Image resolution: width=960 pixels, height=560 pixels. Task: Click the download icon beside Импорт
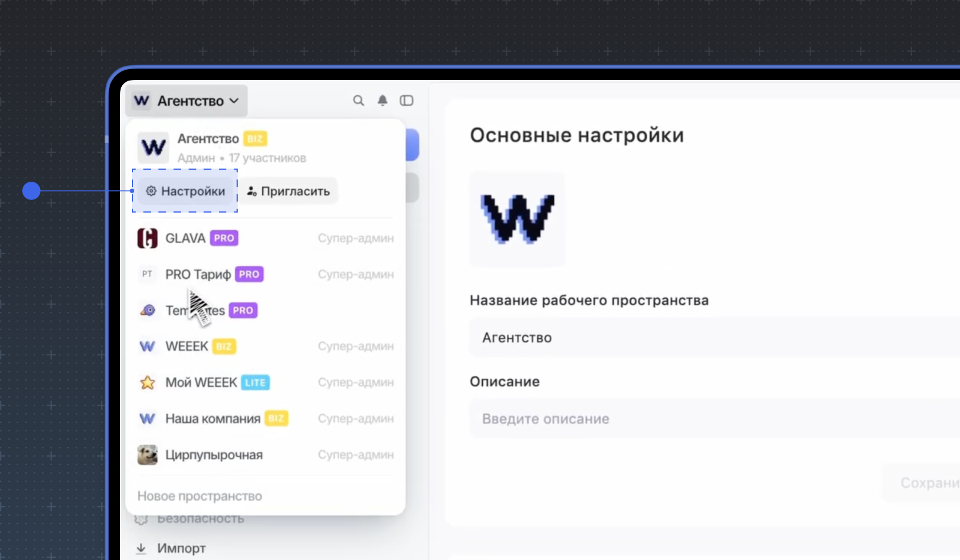click(x=141, y=548)
